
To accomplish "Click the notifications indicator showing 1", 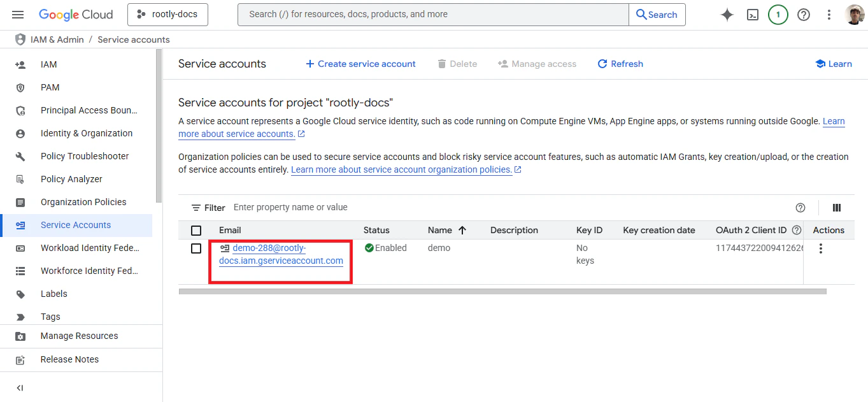I will click(778, 14).
